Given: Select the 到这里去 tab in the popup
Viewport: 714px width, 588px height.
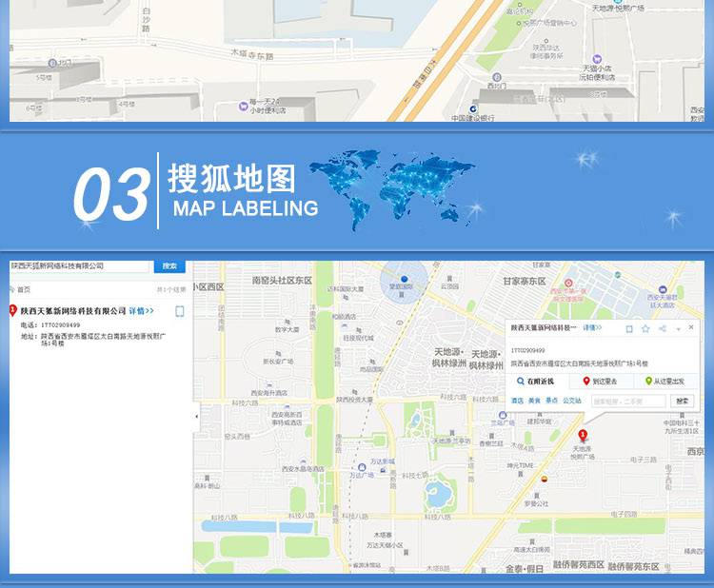Looking at the screenshot, I should click(x=601, y=381).
